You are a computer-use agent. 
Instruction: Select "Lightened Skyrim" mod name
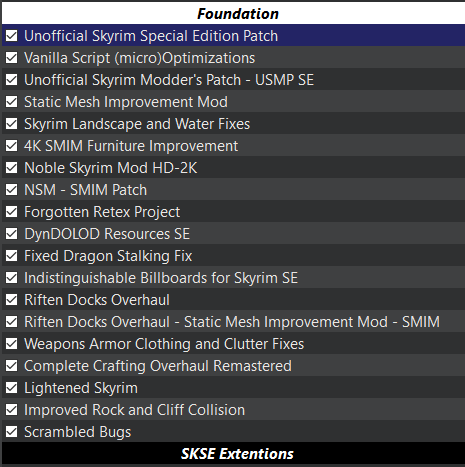[81, 388]
